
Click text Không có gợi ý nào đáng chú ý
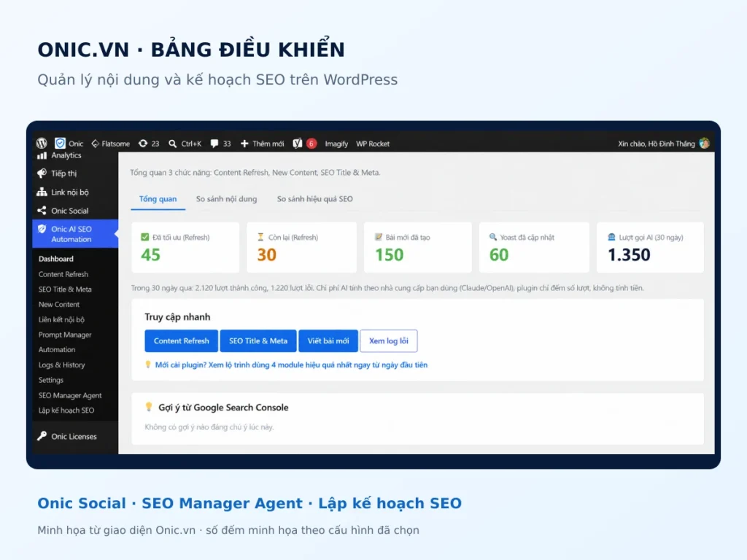(x=209, y=427)
